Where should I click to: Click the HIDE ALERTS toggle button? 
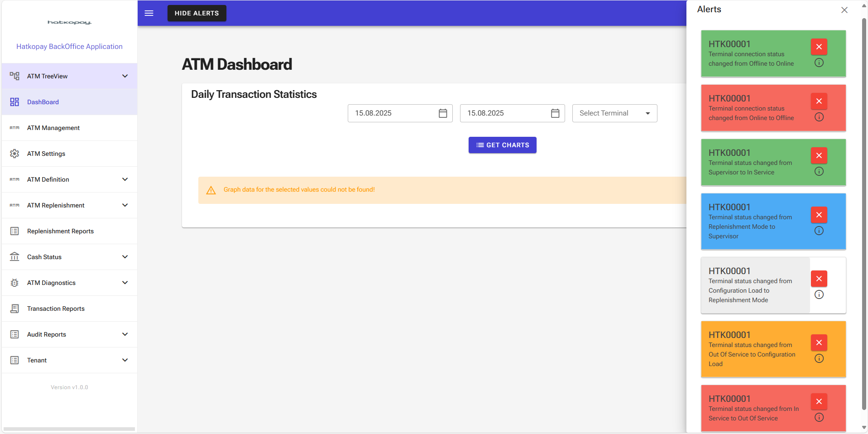click(197, 13)
